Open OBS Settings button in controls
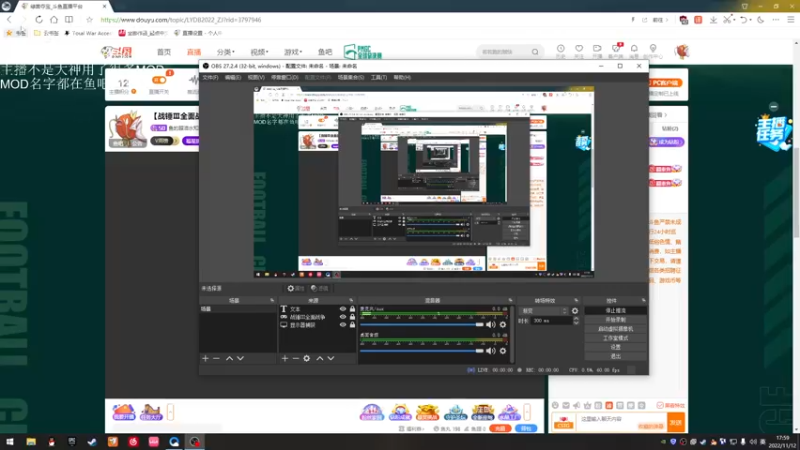The width and height of the screenshot is (800, 450). coord(615,347)
